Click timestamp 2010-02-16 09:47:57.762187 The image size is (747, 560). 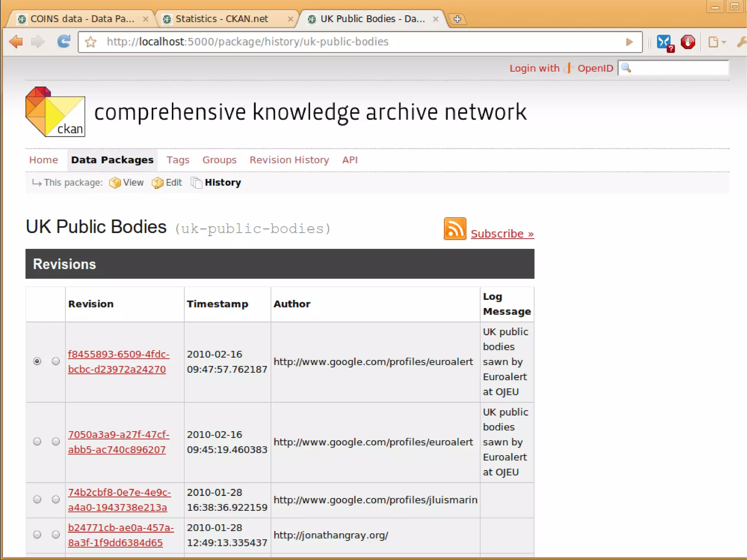227,362
